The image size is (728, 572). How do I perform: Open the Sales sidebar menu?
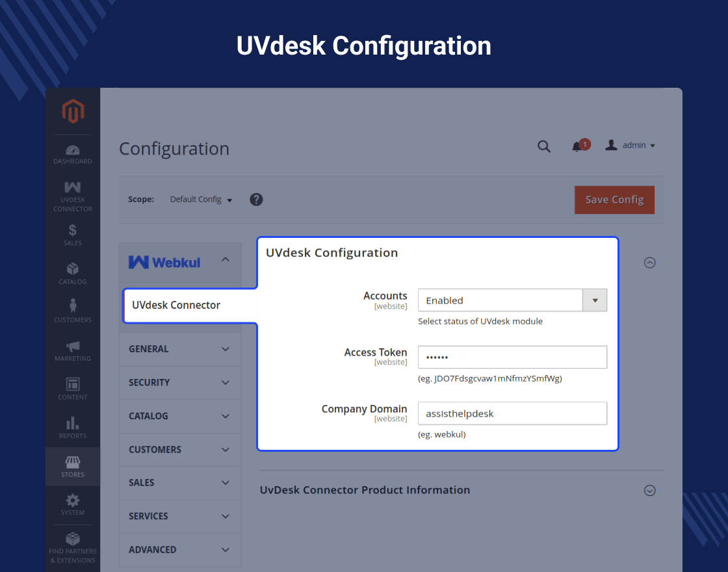(x=72, y=235)
